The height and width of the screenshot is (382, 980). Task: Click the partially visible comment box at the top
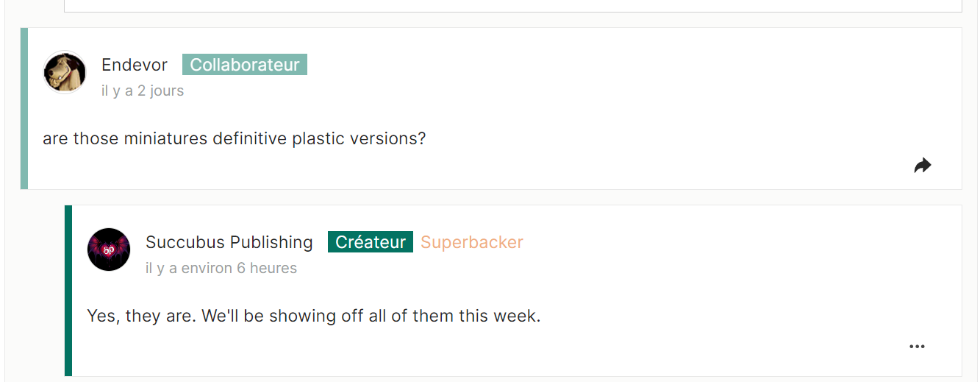tap(513, 6)
